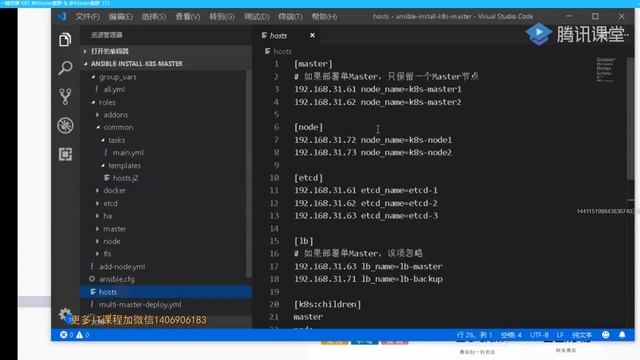This screenshot has height=360, width=640.
Task: Open the Debug menu
Action: (257, 17)
